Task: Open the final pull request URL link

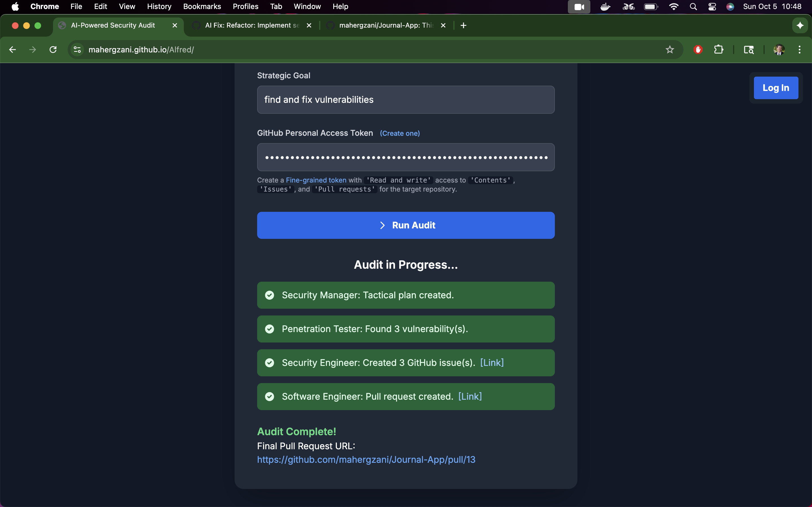Action: pyautogui.click(x=366, y=459)
